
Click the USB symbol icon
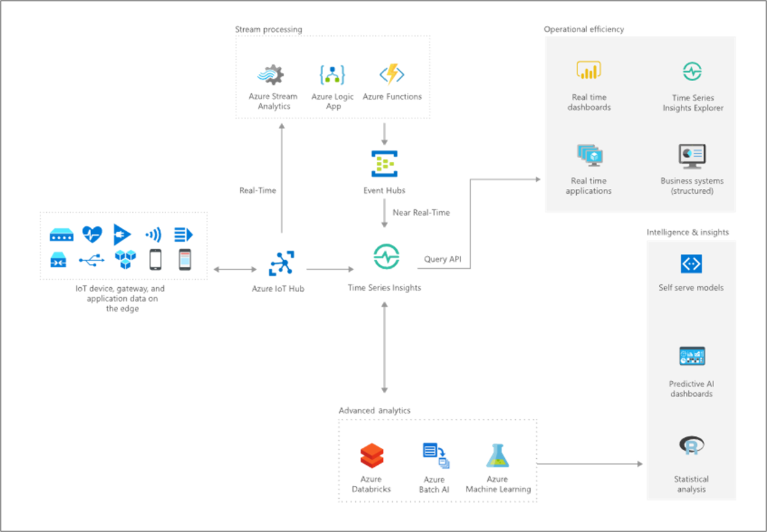[92, 261]
